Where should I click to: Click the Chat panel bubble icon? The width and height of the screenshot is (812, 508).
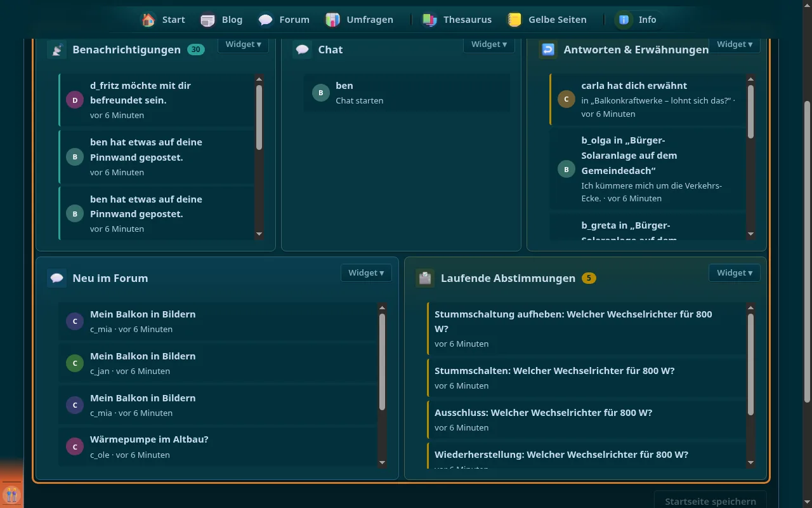(x=303, y=50)
